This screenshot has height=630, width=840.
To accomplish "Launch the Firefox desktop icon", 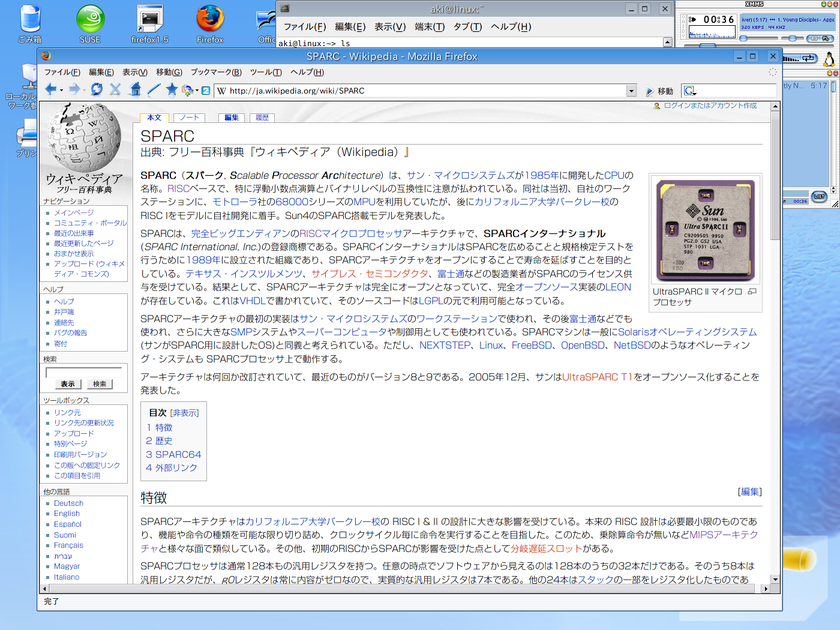I will tap(210, 24).
